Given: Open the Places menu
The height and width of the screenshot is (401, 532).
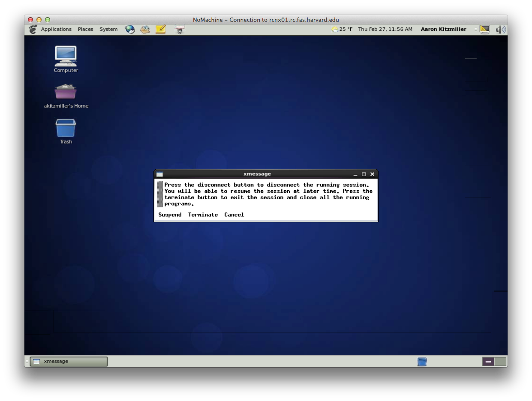Looking at the screenshot, I should (x=85, y=29).
